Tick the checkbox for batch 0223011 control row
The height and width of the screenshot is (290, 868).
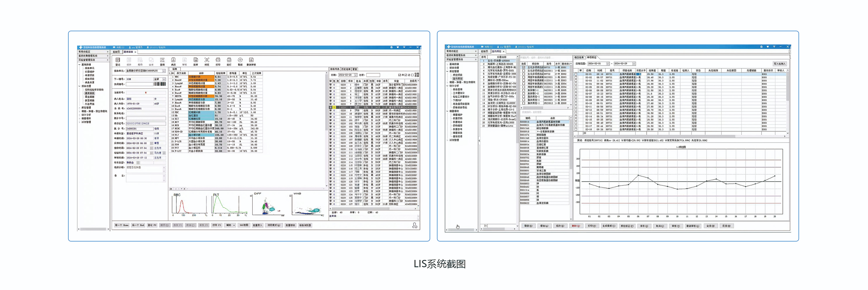point(523,71)
